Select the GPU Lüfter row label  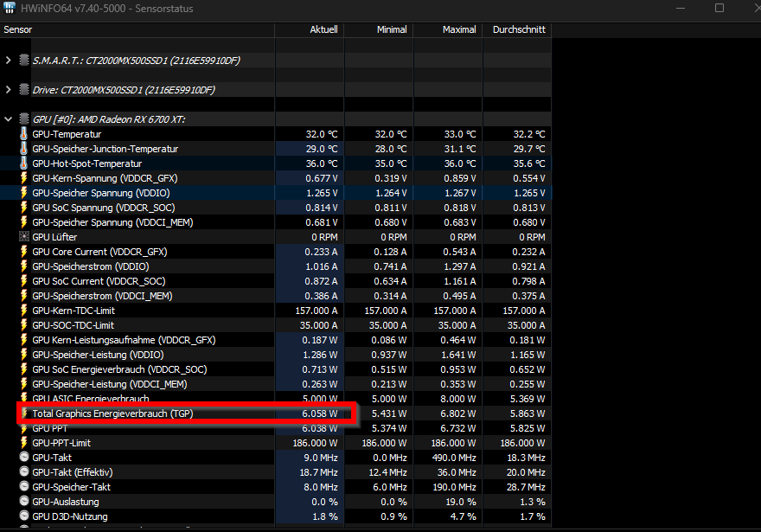[x=54, y=237]
